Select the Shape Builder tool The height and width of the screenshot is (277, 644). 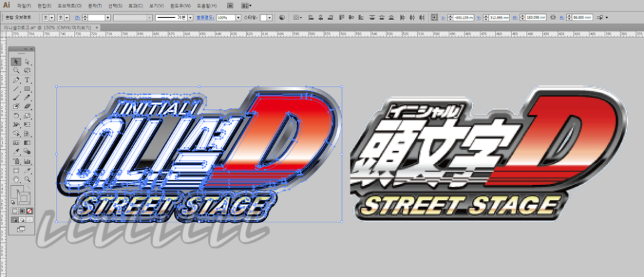coord(15,133)
